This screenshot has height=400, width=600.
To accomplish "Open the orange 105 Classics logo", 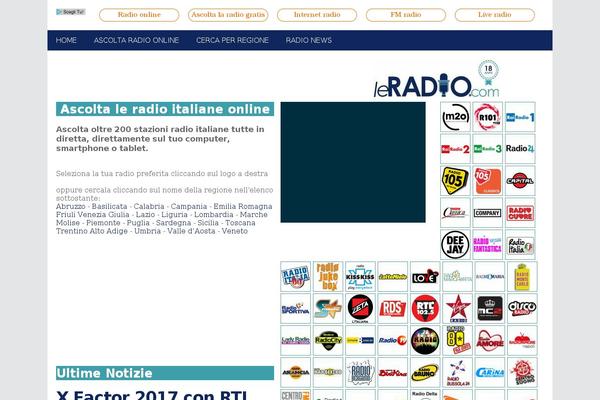I will point(488,181).
